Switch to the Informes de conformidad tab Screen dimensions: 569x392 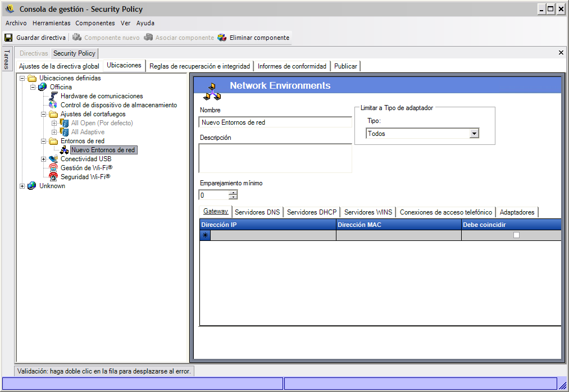click(x=292, y=66)
